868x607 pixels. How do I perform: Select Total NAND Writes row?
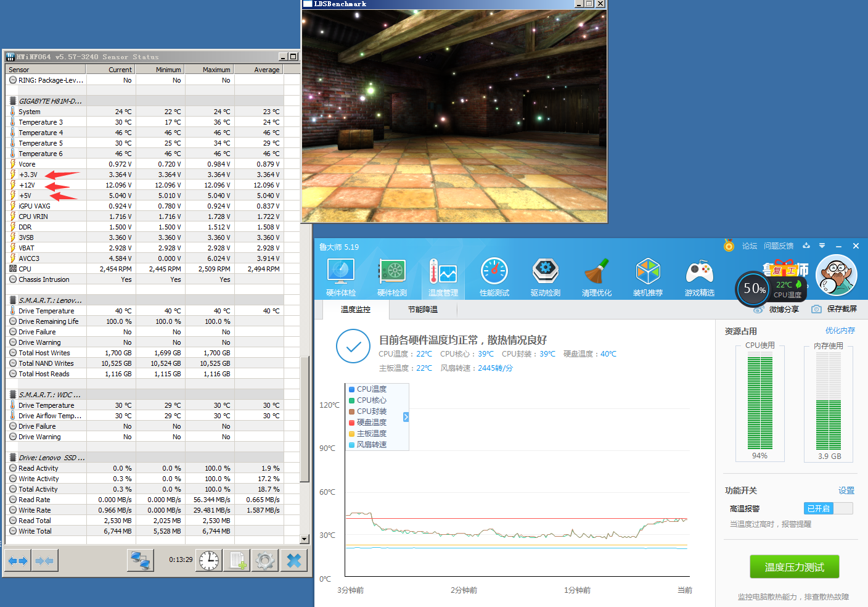click(x=145, y=363)
